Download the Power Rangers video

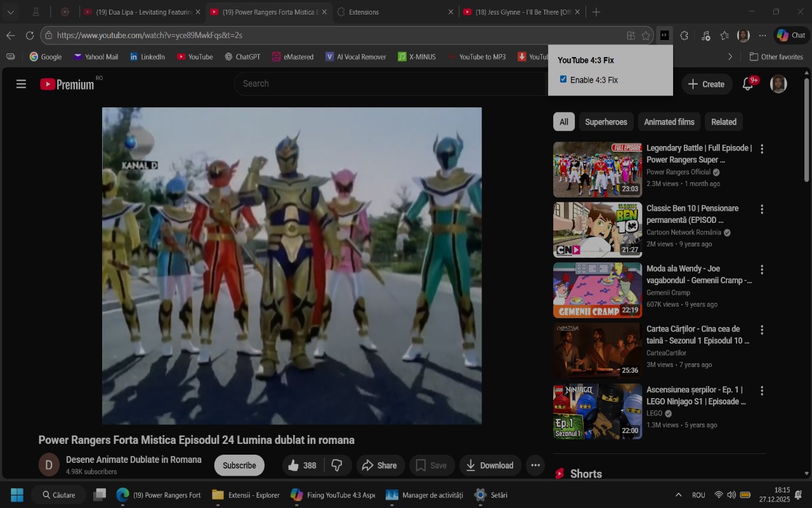coord(490,465)
